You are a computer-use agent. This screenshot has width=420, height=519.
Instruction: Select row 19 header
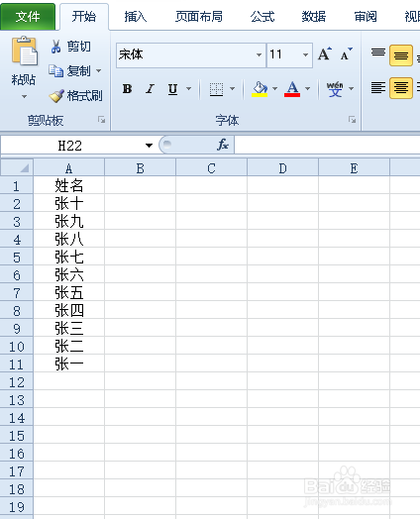tap(17, 507)
